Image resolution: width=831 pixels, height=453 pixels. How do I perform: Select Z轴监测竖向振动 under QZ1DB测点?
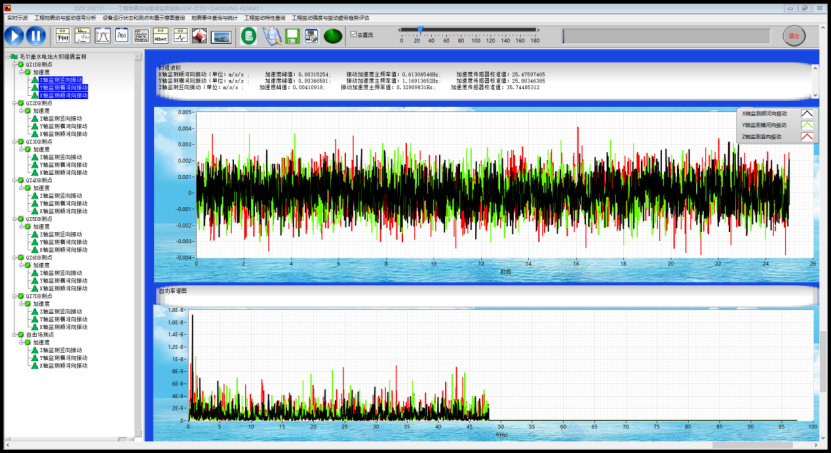(x=60, y=80)
